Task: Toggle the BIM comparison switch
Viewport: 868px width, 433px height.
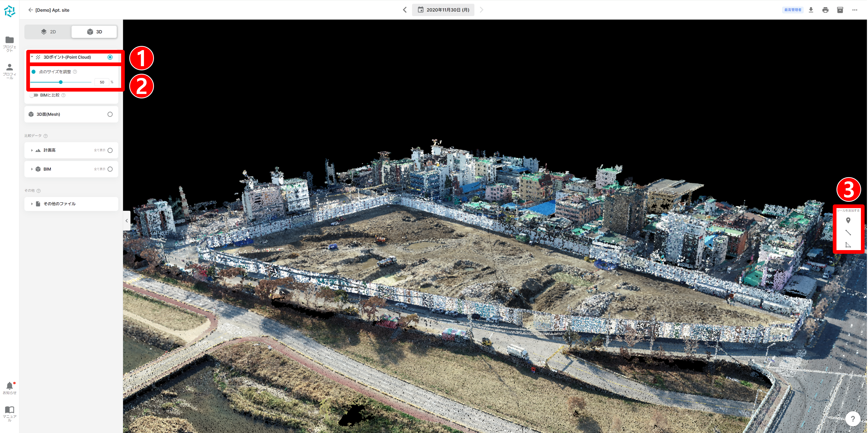Action: 34,95
